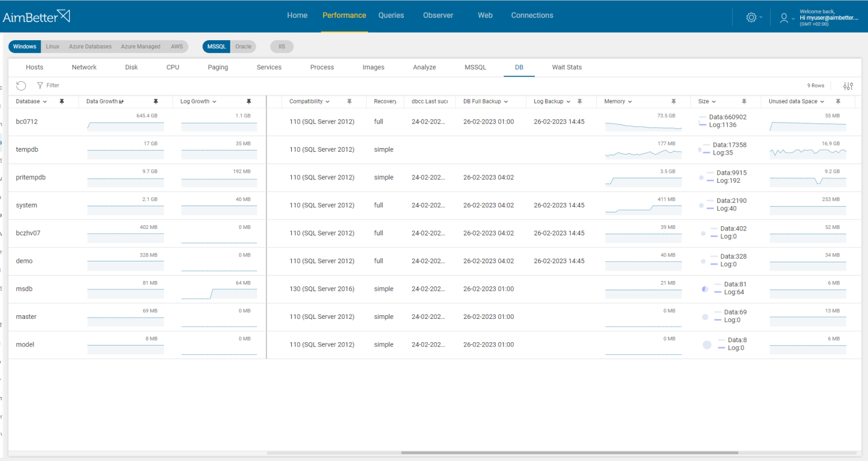Expand Unused data Space column dropdown

[822, 101]
